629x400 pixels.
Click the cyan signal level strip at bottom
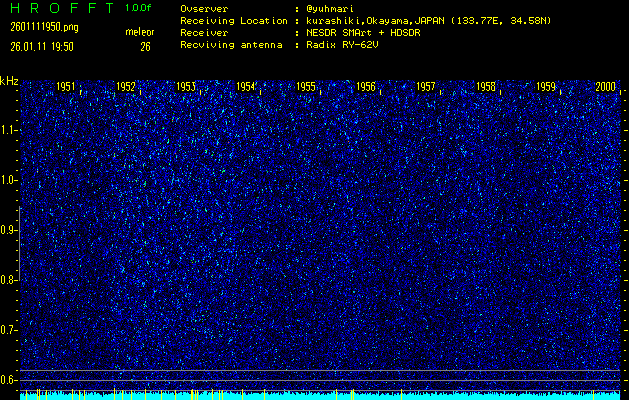pos(320,395)
